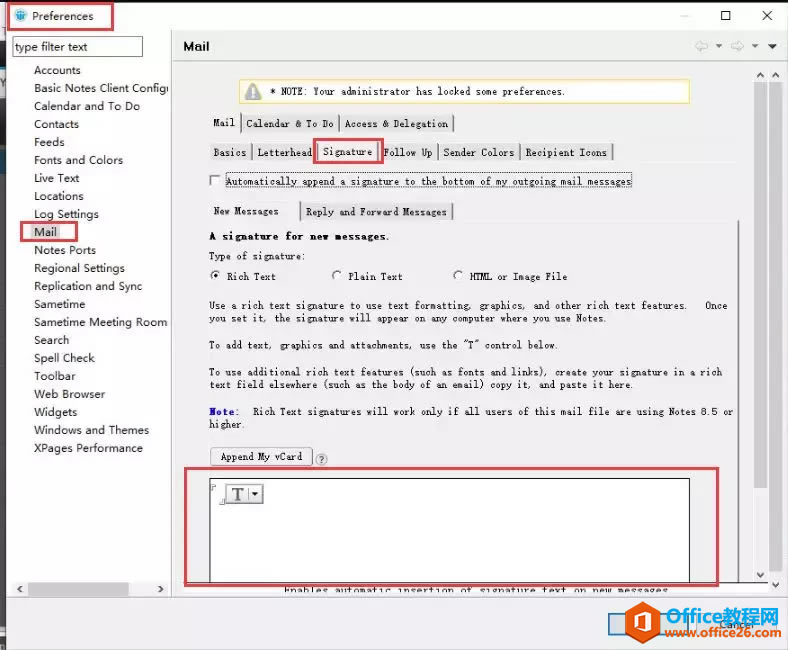Open the Letterhead sub-tab
Screen dimensions: 788x650
pos(284,152)
